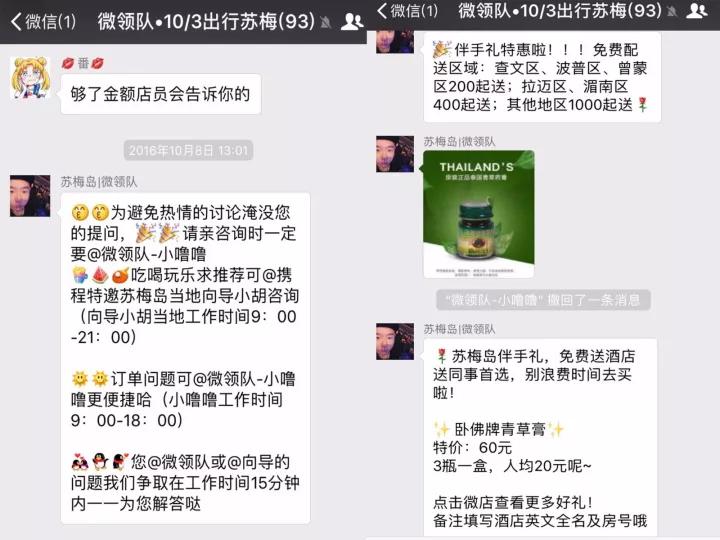Open avatar beside the 苏梅岛伴手礼 message

(395, 341)
